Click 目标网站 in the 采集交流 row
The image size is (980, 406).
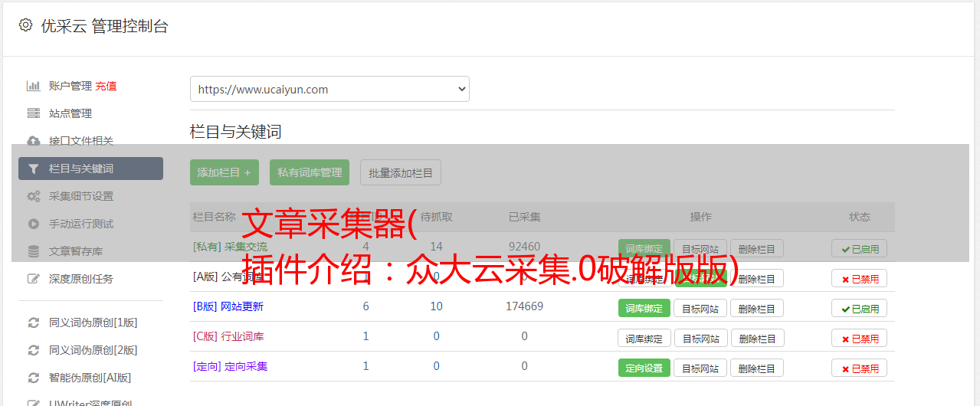700,249
